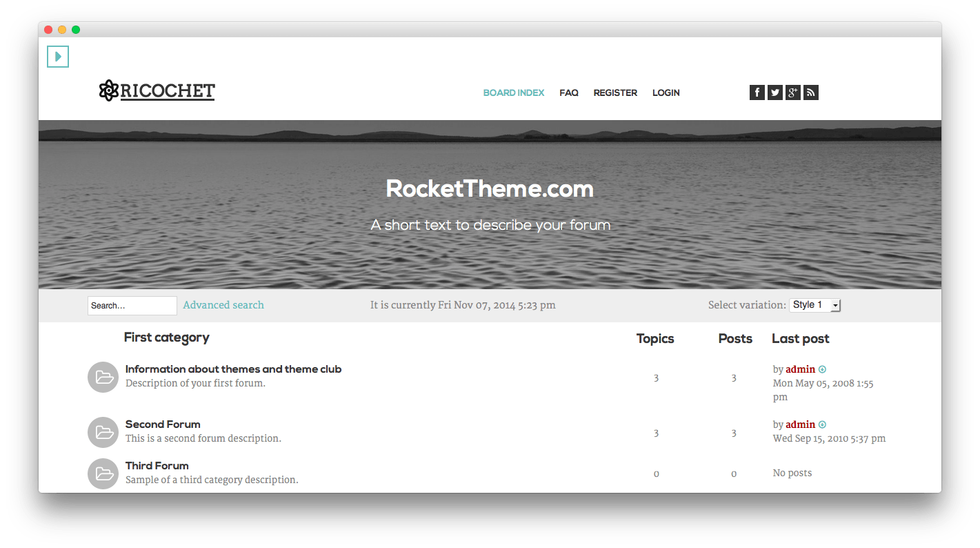The height and width of the screenshot is (548, 980).
Task: Click 'Wed Sep 15, 2010 5:37 pm' date
Action: click(x=829, y=438)
